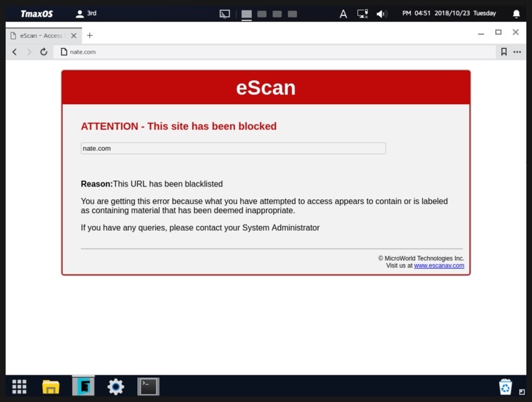Maximize the browser window
This screenshot has height=402, width=532.
pyautogui.click(x=498, y=32)
